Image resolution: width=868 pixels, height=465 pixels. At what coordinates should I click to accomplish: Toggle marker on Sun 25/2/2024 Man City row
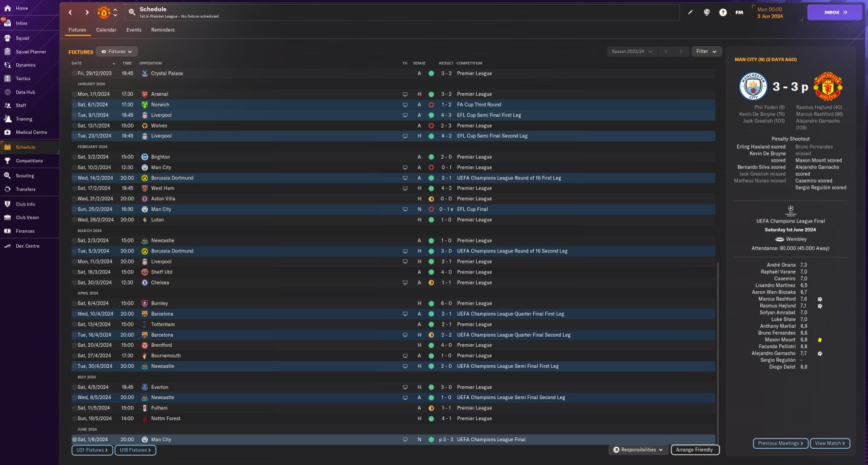click(74, 209)
